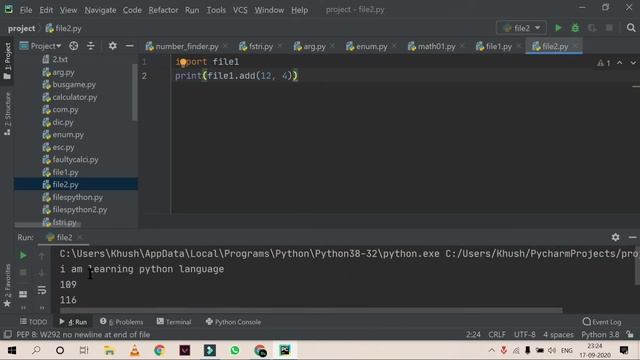Click the warning count indicator

click(604, 63)
